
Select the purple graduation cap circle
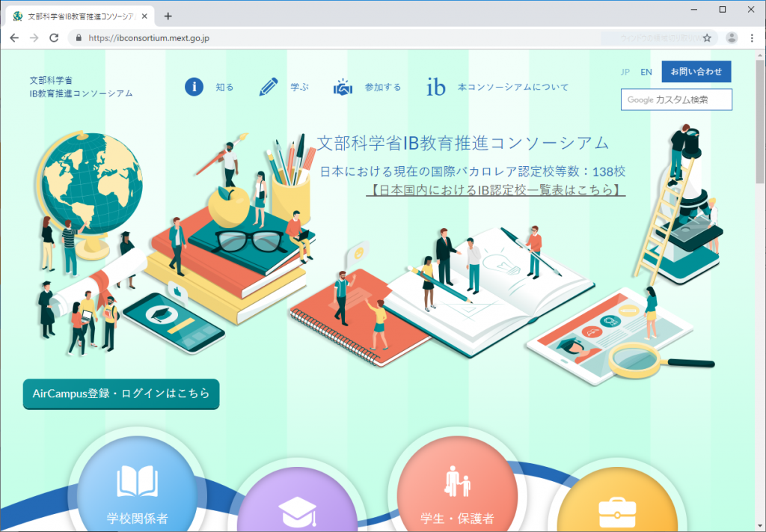point(297,499)
